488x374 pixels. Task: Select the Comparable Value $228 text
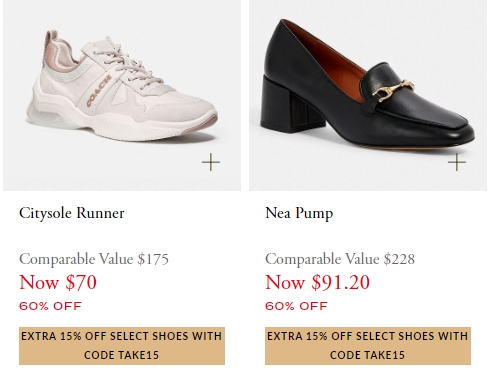pyautogui.click(x=340, y=259)
